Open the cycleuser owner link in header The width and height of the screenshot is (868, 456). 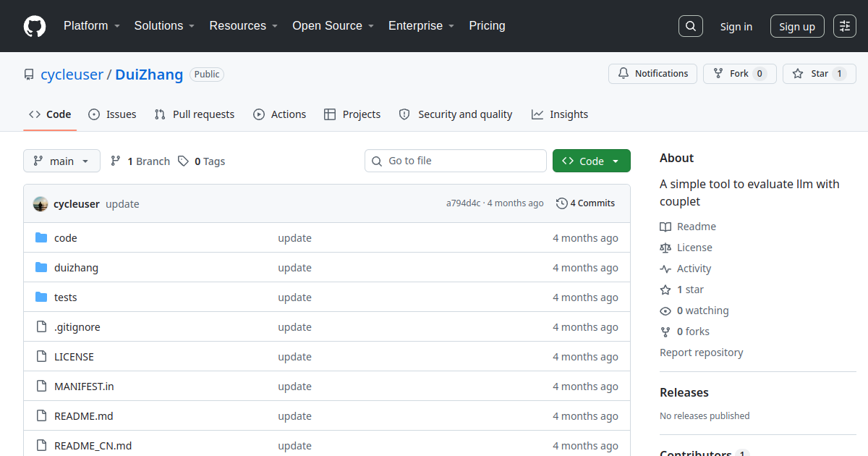(72, 75)
